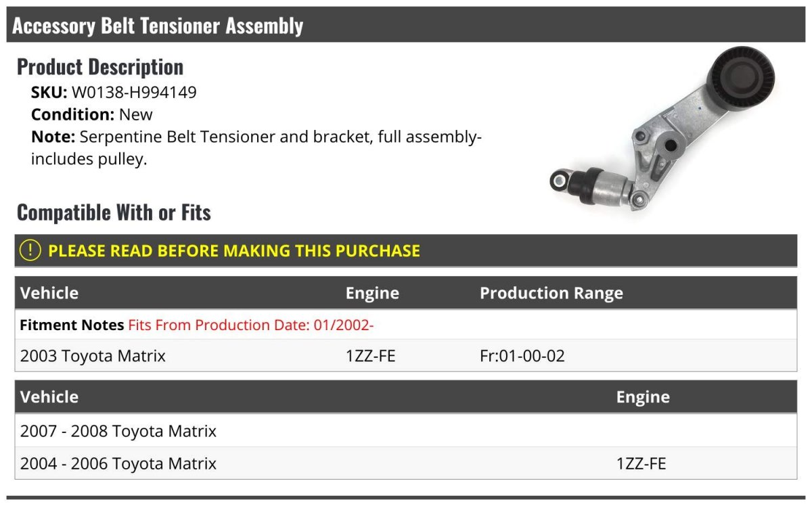Viewport: 812px width, 506px height.
Task: Click the exclamation warning icon
Action: [30, 250]
